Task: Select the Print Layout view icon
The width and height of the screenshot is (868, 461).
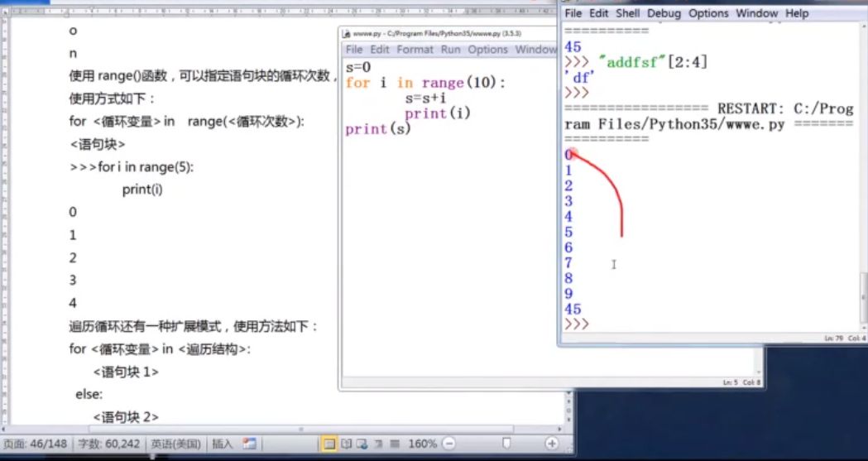Action: coord(328,444)
